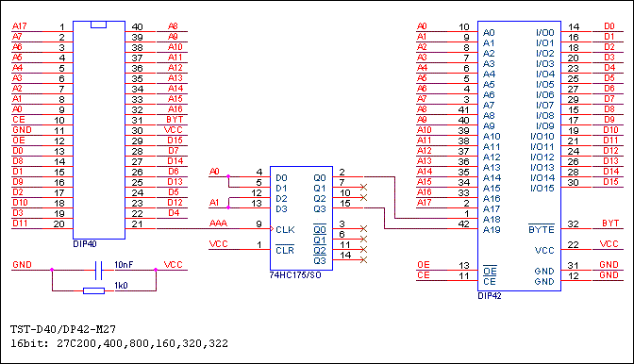Select the junction dot at A1 wire
The image size is (634, 364).
point(228,207)
